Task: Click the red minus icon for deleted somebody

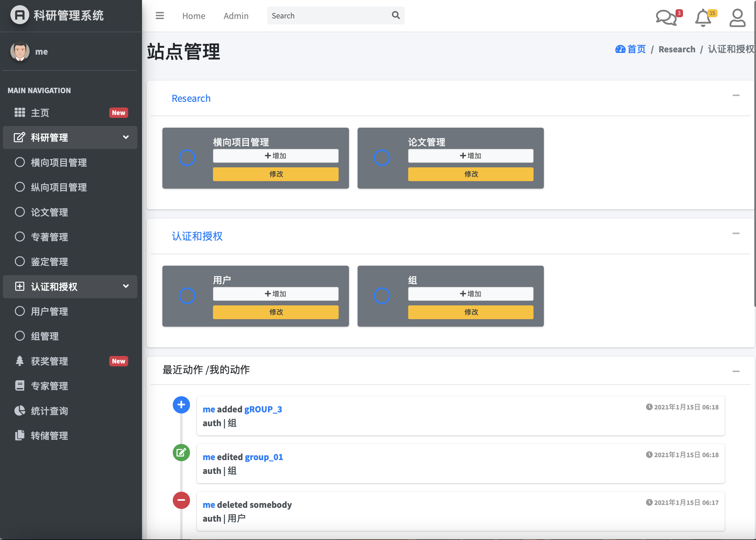Action: coord(181,500)
